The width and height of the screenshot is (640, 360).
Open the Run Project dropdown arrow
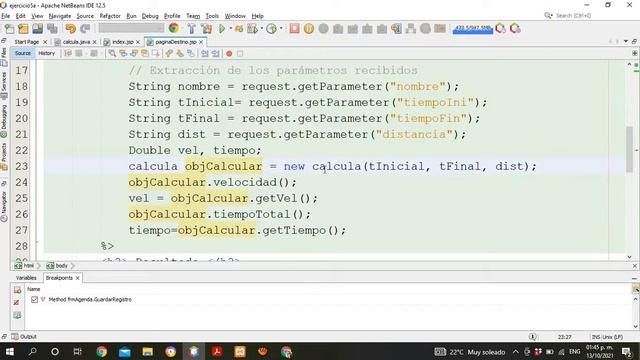[230, 29]
